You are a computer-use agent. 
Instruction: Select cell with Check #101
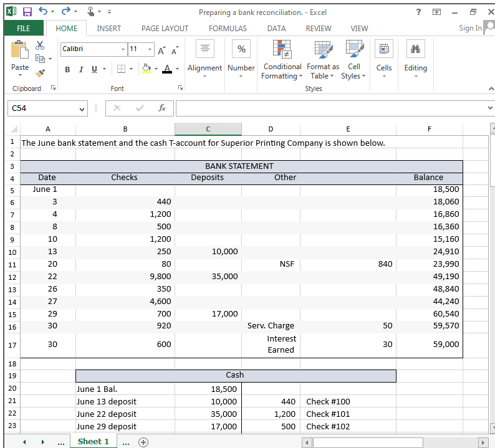tap(348, 414)
